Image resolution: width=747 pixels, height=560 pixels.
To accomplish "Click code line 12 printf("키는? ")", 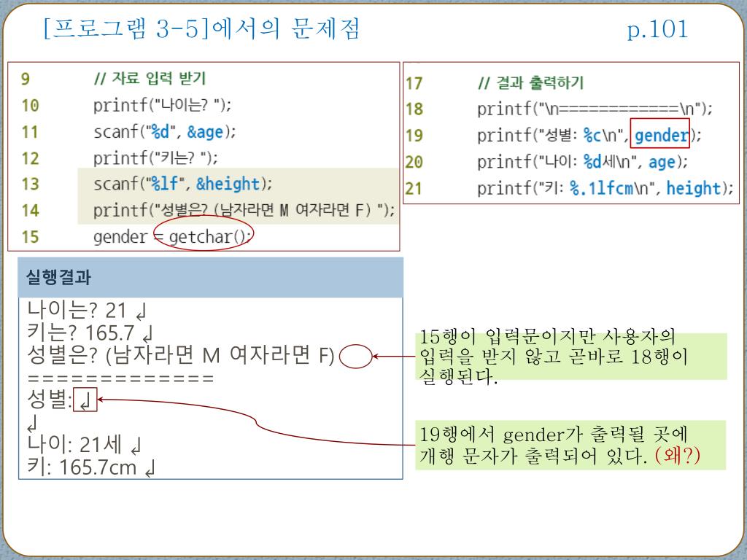I will pyautogui.click(x=156, y=157).
